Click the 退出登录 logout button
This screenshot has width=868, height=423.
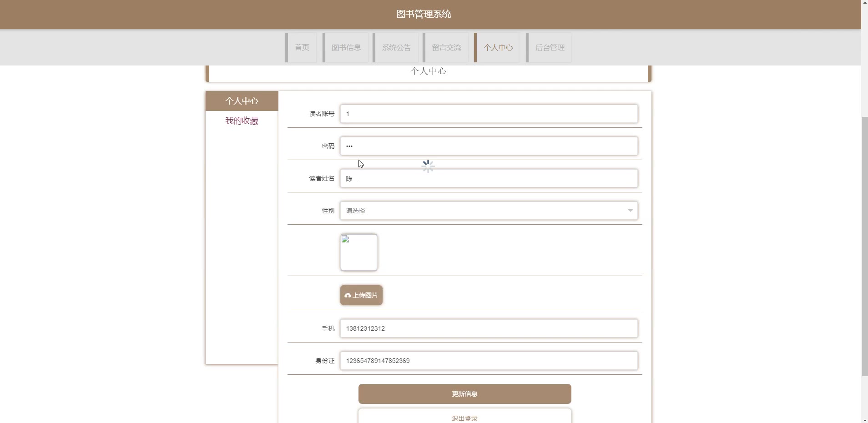point(464,416)
